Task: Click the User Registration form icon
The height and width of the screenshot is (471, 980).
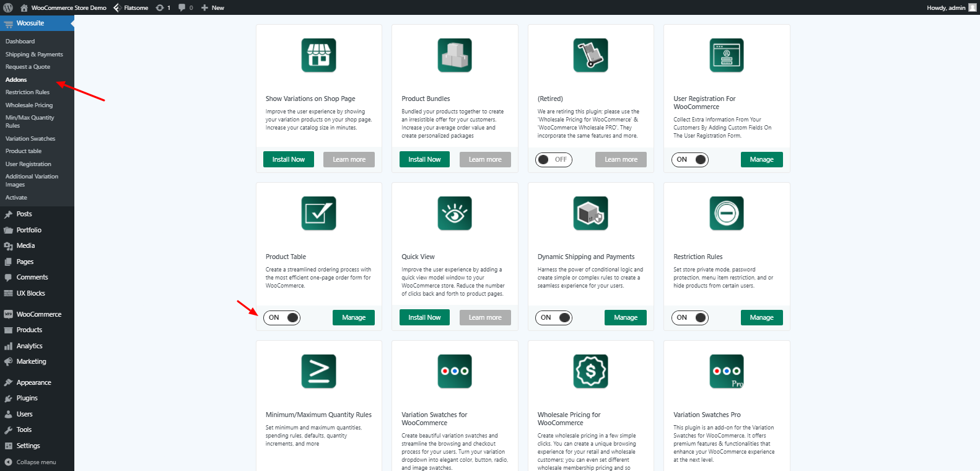Action: click(x=727, y=55)
